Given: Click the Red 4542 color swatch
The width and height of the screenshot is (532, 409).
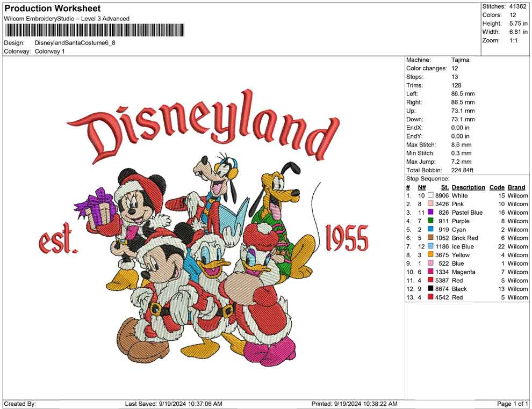Looking at the screenshot, I should 430,297.
